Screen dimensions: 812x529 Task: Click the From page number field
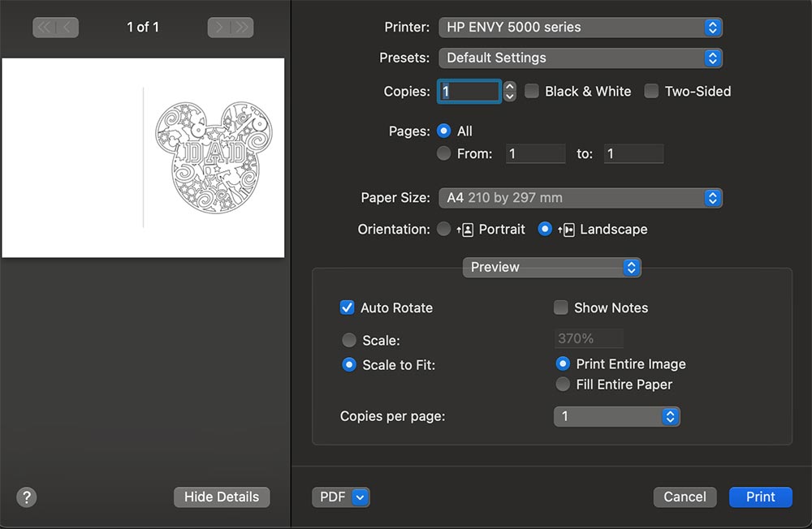click(535, 153)
